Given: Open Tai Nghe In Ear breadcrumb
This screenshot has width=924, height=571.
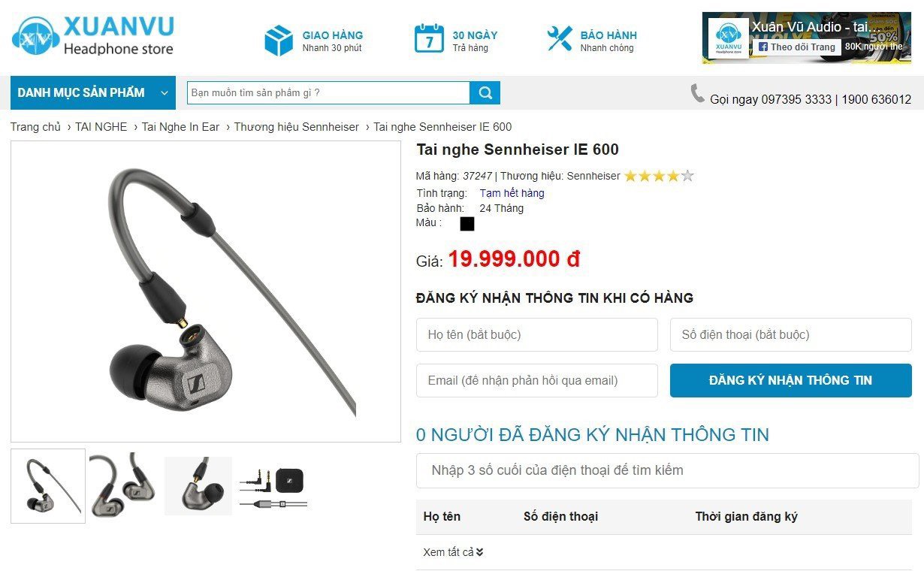Looking at the screenshot, I should 180,127.
